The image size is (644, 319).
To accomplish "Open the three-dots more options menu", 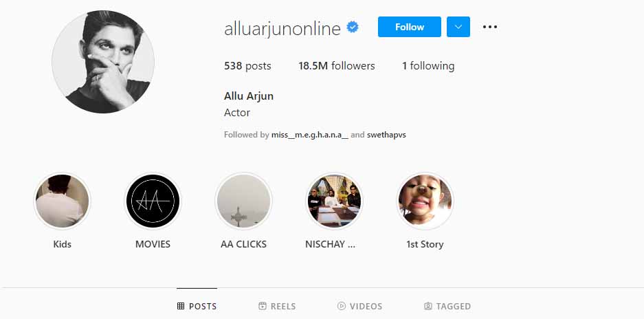I will click(x=489, y=27).
